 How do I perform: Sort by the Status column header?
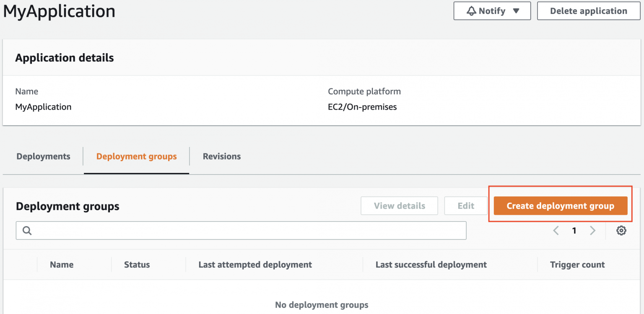tap(137, 265)
